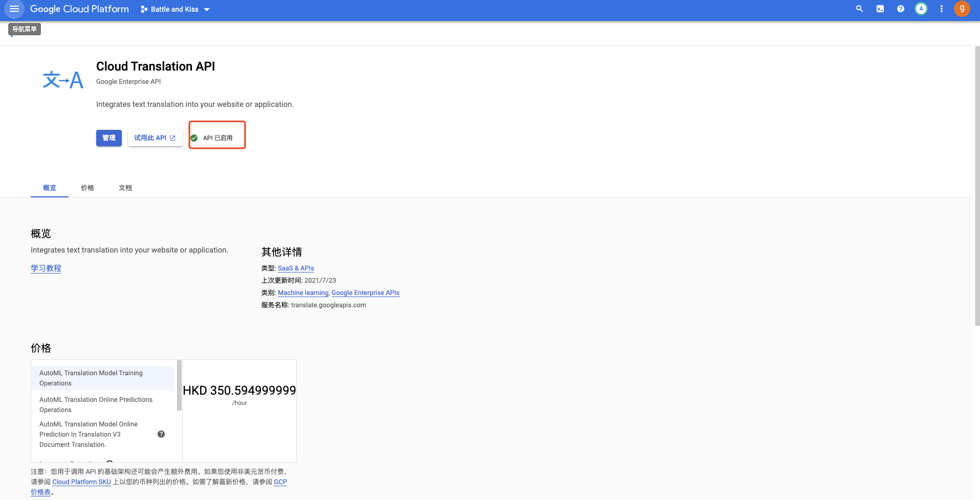Show notifications badge with 4

[x=921, y=9]
